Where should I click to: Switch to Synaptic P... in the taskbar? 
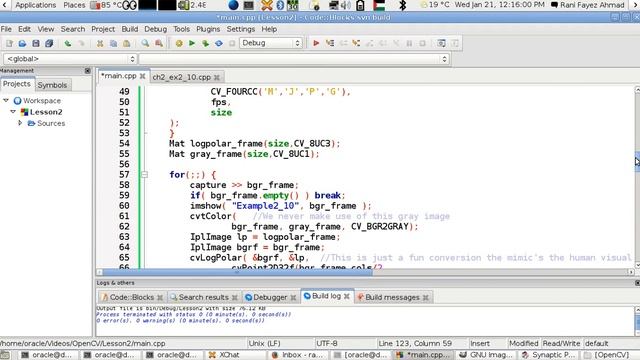[548, 355]
